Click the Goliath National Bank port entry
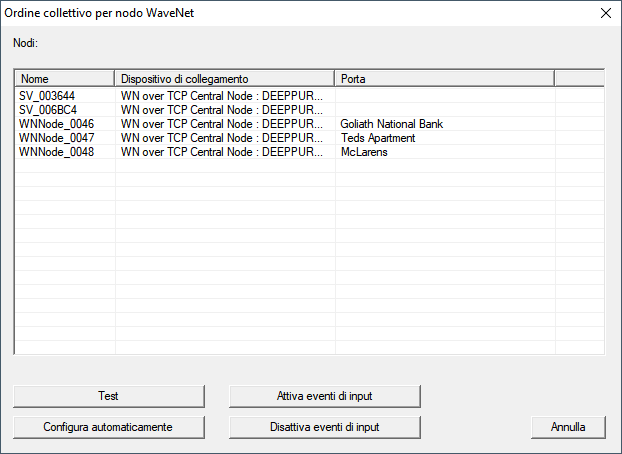 tap(391, 124)
